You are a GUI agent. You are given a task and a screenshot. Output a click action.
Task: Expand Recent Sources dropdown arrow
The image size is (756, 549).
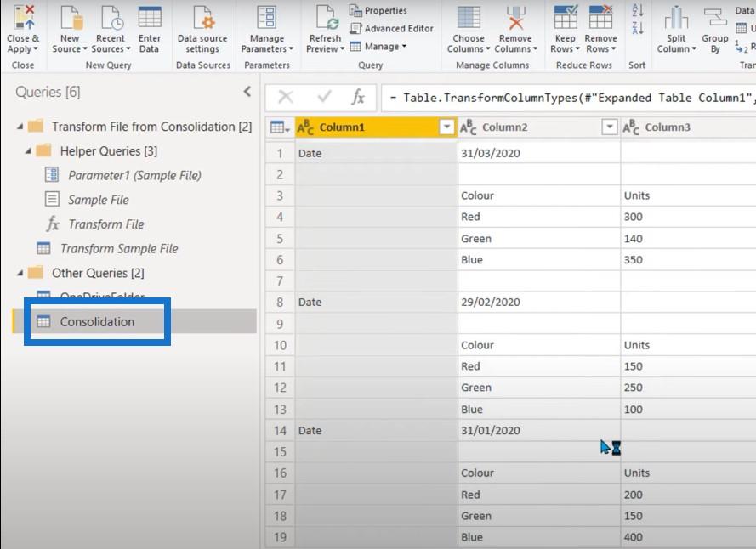coord(128,48)
